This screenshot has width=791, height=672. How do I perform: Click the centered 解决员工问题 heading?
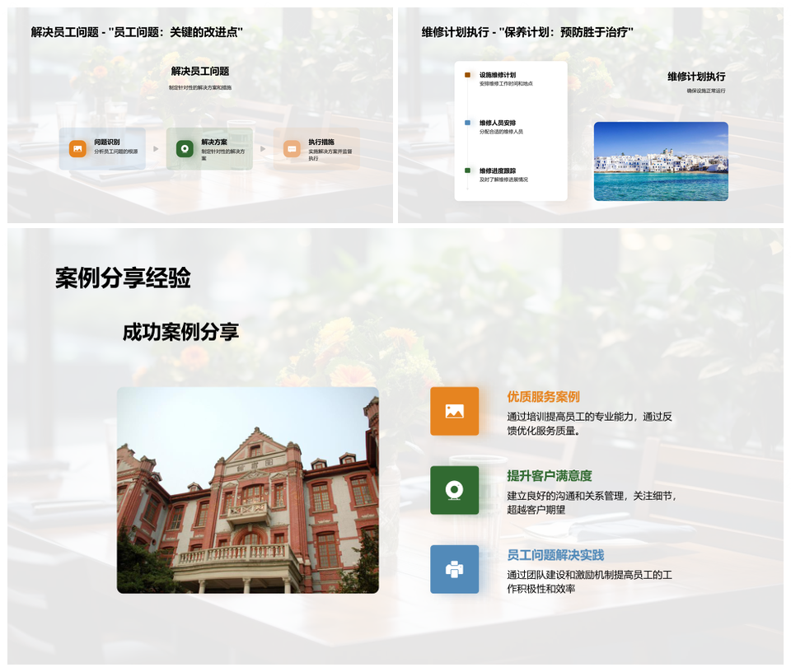click(200, 72)
